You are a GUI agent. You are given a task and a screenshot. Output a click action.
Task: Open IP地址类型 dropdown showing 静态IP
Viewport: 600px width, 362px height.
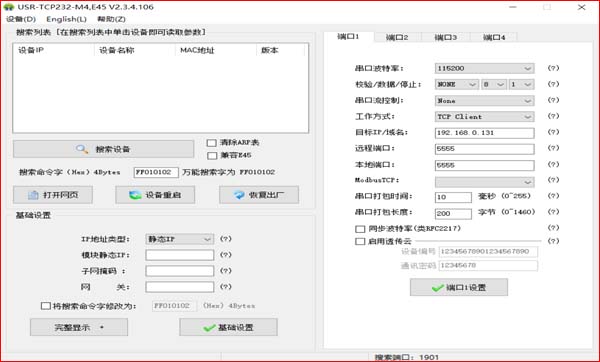click(x=179, y=239)
